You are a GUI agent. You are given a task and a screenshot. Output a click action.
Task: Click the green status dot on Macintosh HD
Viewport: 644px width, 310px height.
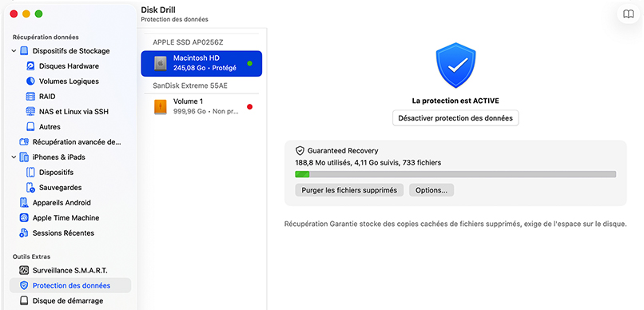pyautogui.click(x=250, y=63)
